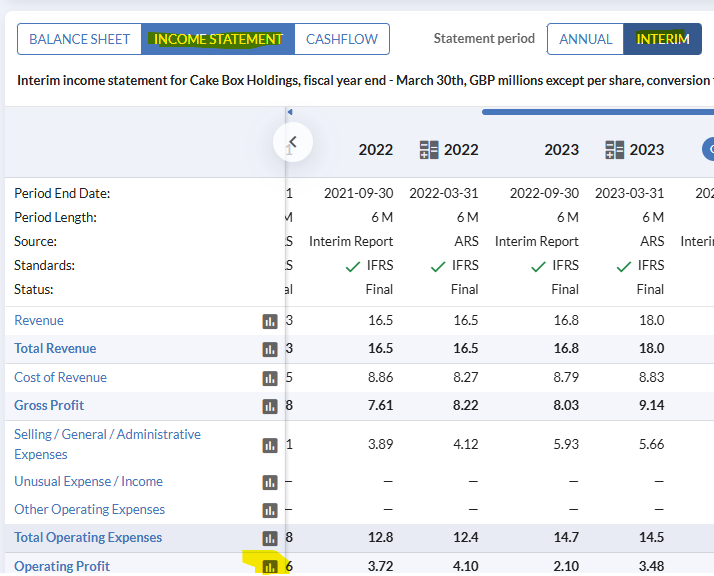The width and height of the screenshot is (714, 576).
Task: Click Revenue value 16.8
Action: click(566, 320)
